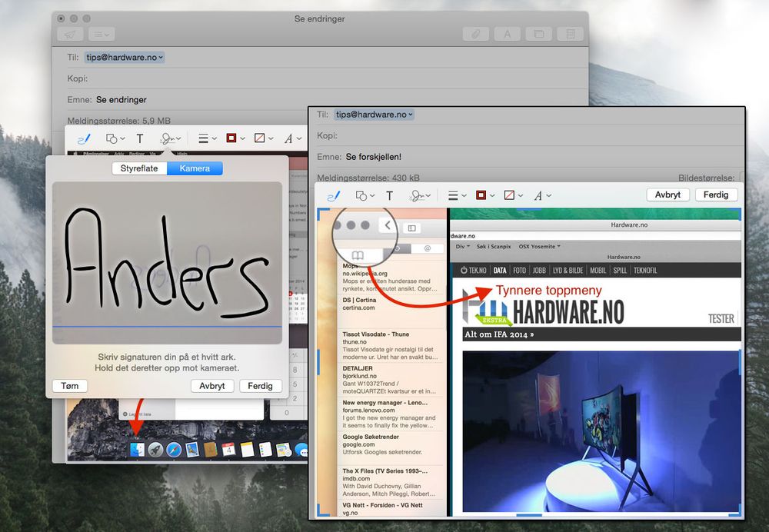
Task: Select the Sketch tool in 'Se forskjellen!' markup bar
Action: click(x=334, y=195)
